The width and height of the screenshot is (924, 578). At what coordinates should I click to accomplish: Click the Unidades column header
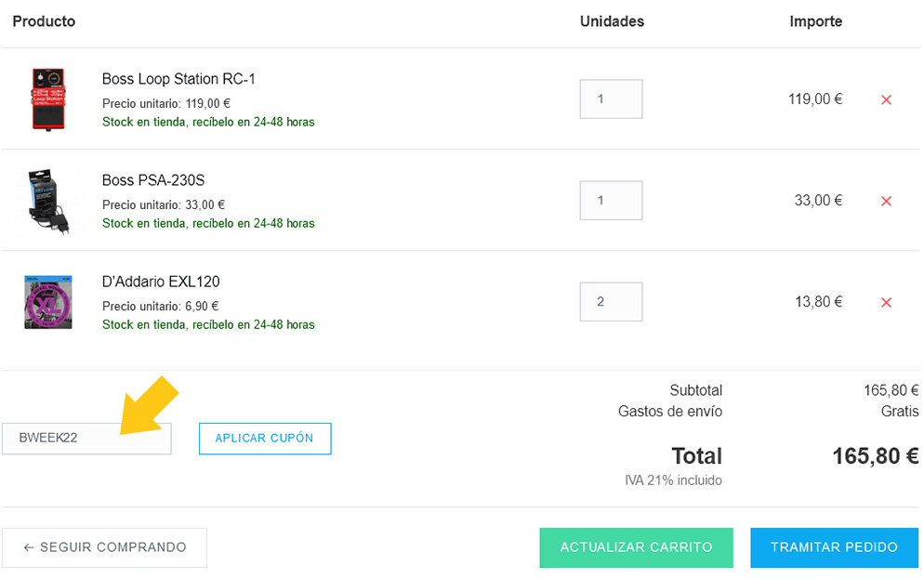pos(612,21)
